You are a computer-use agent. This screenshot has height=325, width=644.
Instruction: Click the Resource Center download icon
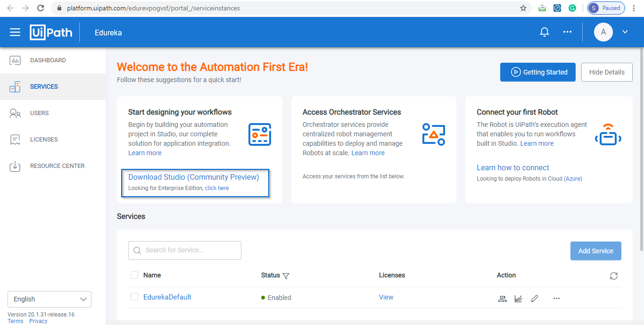[x=15, y=166]
